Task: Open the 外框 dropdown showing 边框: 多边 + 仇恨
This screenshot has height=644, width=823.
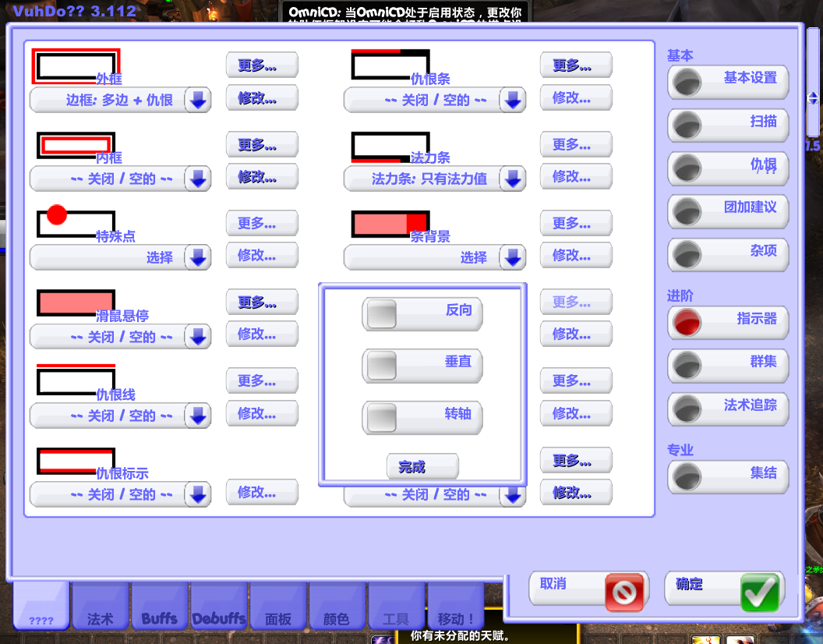Action: [x=198, y=101]
